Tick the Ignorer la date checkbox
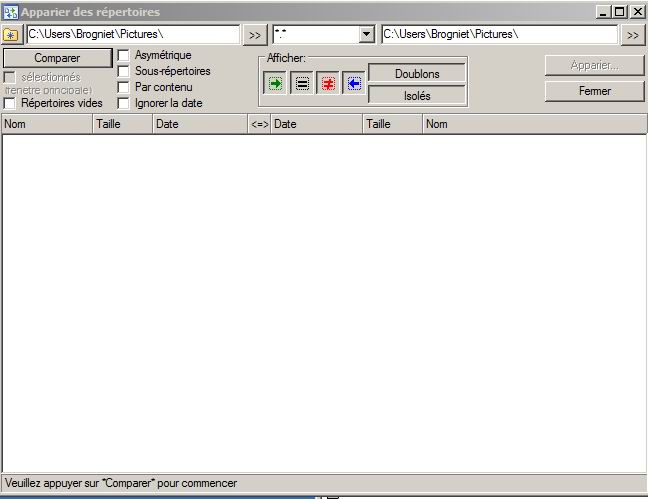The image size is (648, 499). (124, 103)
